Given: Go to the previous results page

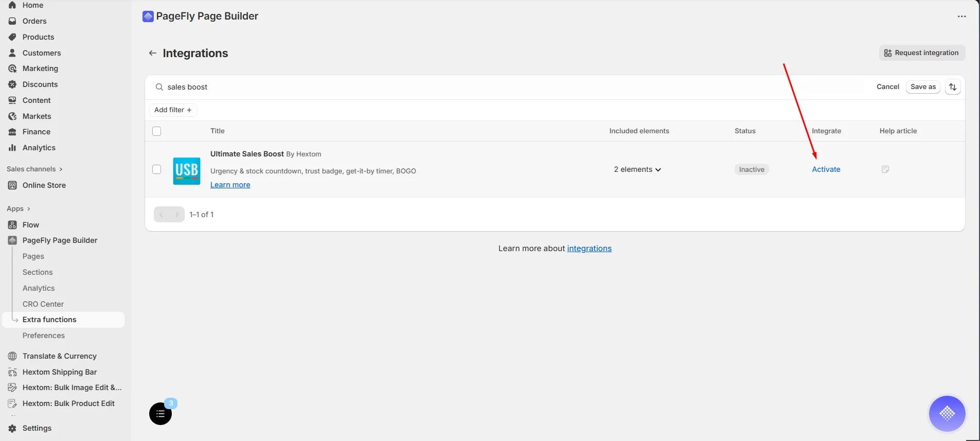Looking at the screenshot, I should 162,215.
